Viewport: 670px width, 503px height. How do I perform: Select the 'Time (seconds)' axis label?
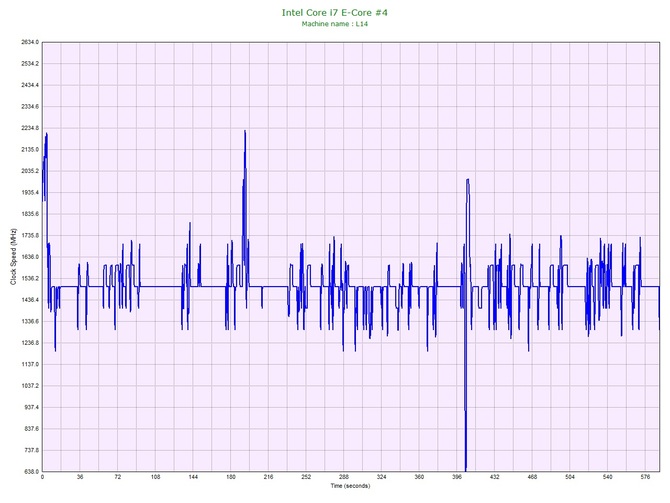click(350, 486)
